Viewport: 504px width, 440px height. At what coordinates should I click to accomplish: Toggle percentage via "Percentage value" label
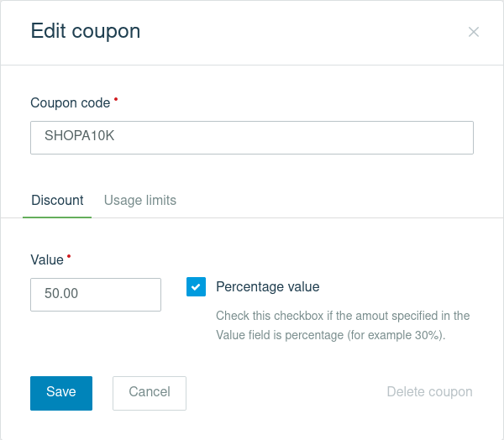point(267,287)
